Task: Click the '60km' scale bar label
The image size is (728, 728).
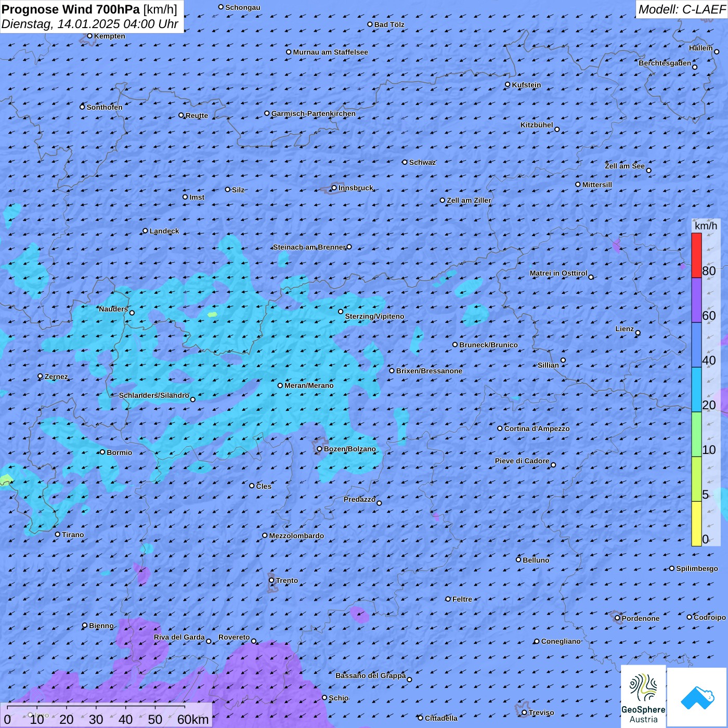Action: pos(193,719)
